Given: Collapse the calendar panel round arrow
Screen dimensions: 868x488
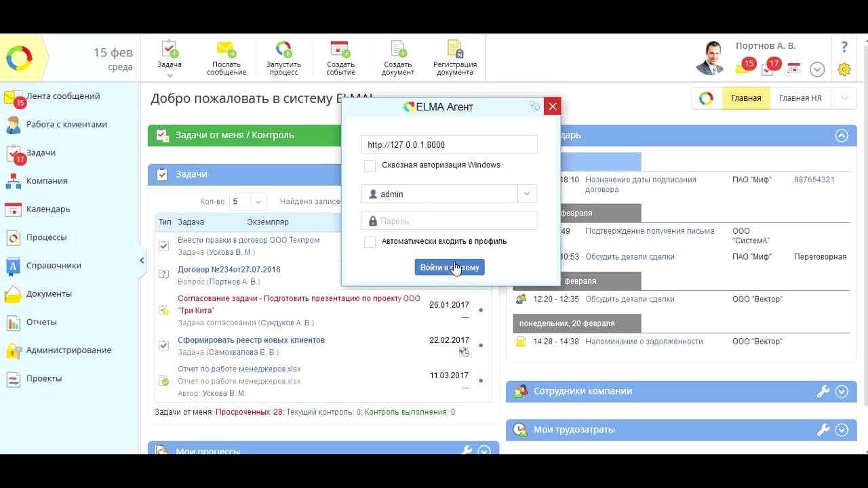Looking at the screenshot, I should [x=842, y=136].
